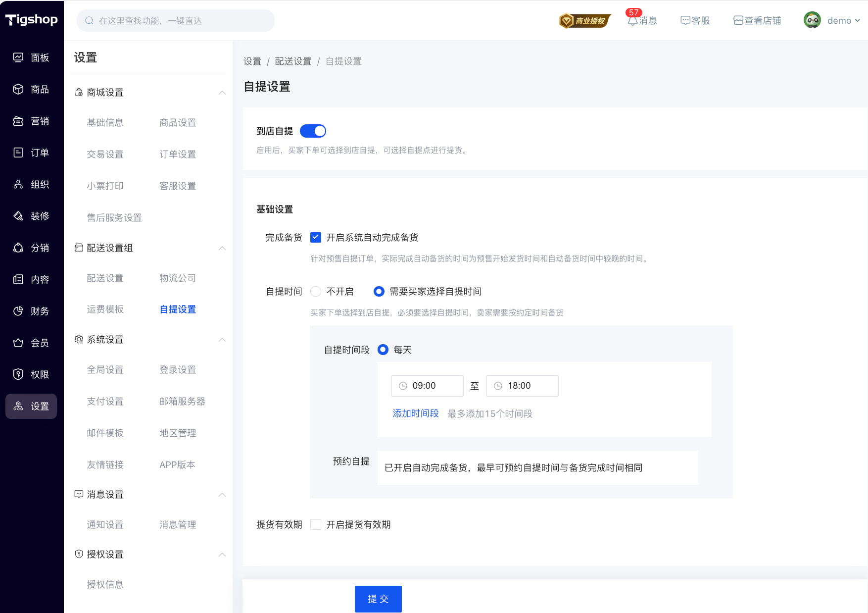Collapse the 商城设置 section
Screen dimensions: 868x613
222,93
